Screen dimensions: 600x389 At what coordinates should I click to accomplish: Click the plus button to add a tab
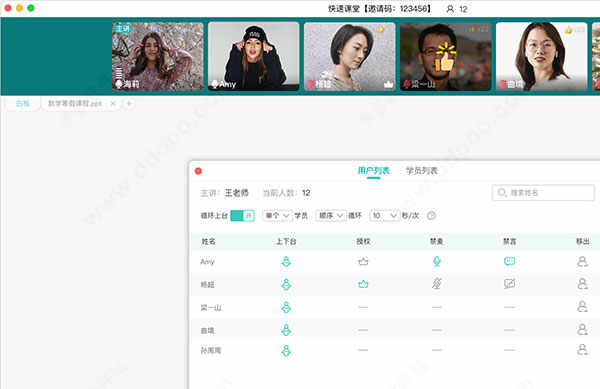pos(129,103)
